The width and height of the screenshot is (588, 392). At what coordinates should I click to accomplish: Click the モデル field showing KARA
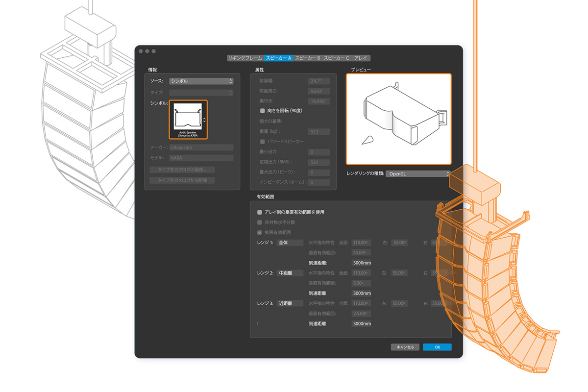click(x=201, y=158)
